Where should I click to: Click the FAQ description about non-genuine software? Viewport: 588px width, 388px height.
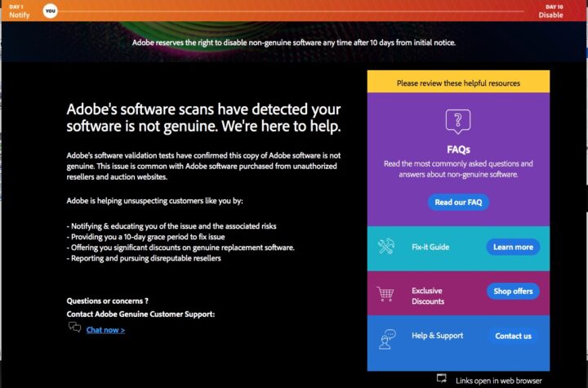click(458, 169)
